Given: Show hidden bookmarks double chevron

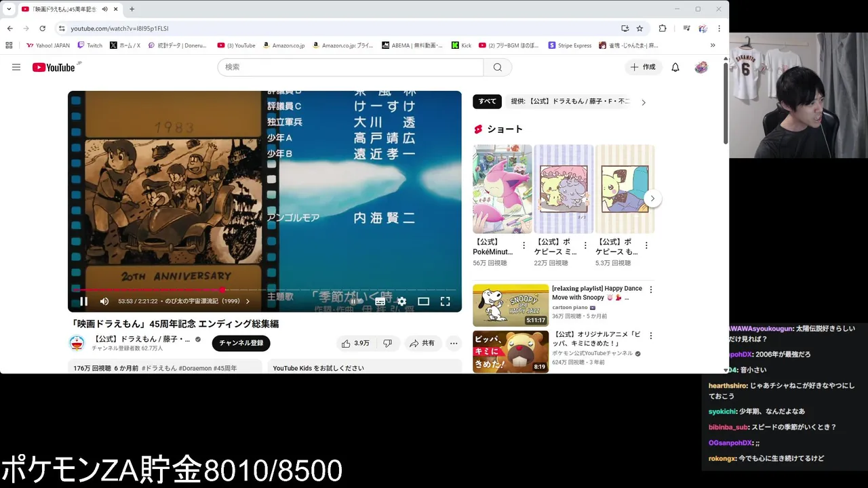Looking at the screenshot, I should 713,45.
